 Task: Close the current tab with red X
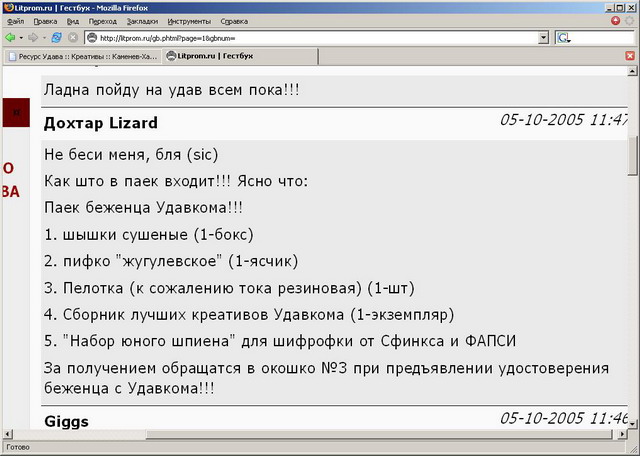(630, 56)
